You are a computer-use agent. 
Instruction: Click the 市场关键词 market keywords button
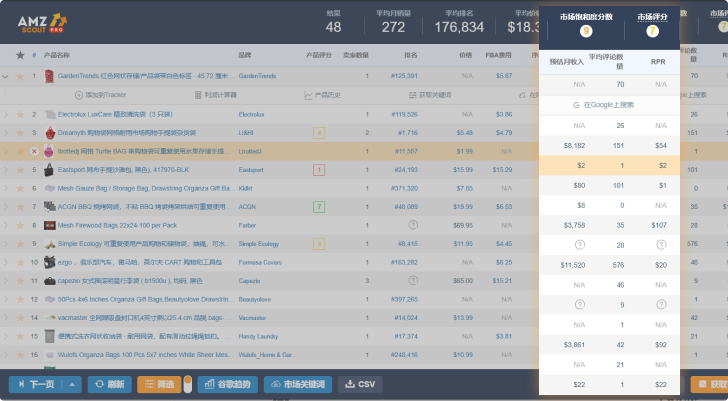298,384
